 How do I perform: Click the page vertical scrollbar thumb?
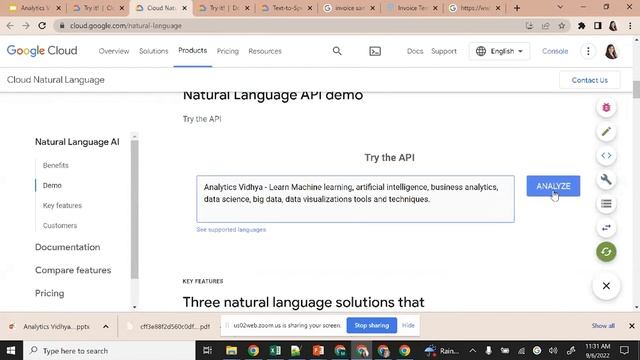[636, 89]
